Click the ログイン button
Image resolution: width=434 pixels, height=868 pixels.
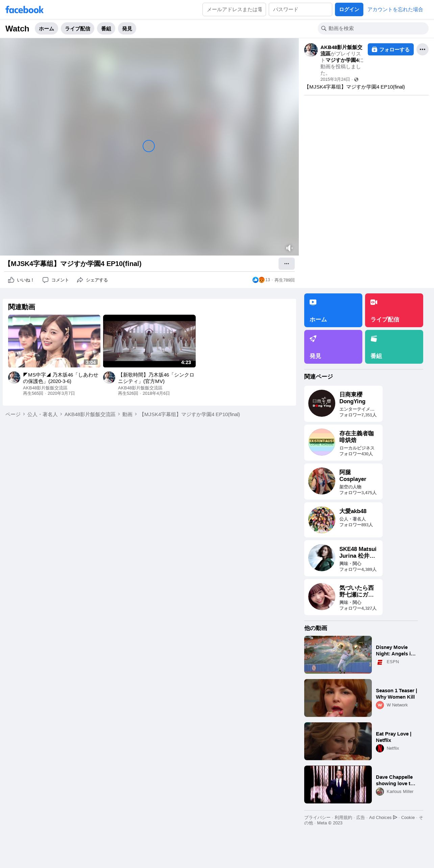point(349,9)
